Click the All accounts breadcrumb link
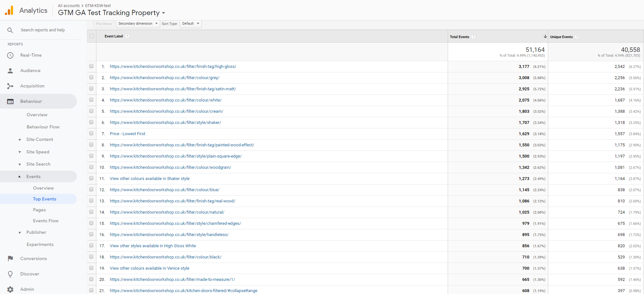644x294 pixels. (x=69, y=6)
